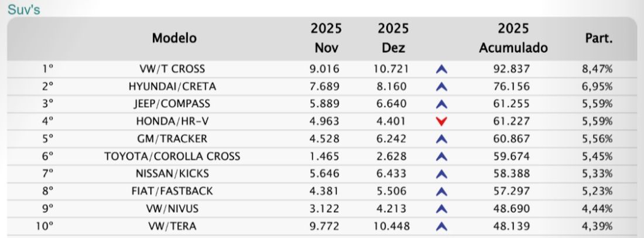This screenshot has height=238, width=644.
Task: Click the up arrow in FIAT/FASTBACK row
Action: [x=441, y=192]
